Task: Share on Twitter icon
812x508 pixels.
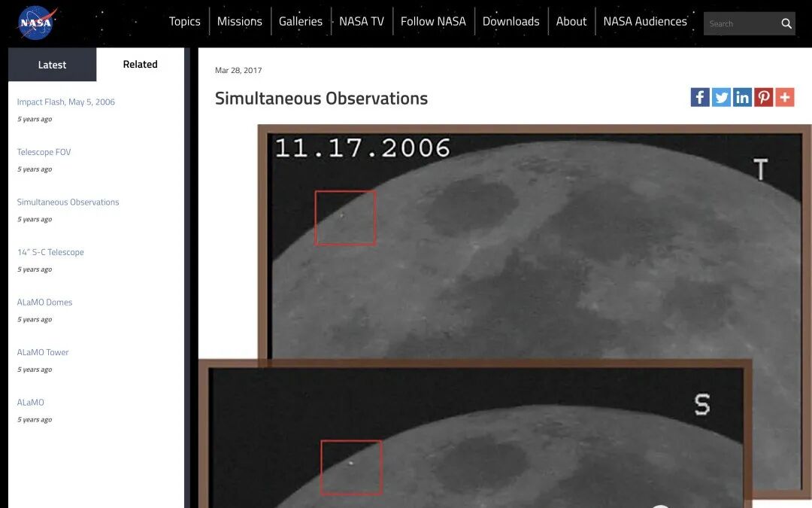Action: pyautogui.click(x=721, y=97)
